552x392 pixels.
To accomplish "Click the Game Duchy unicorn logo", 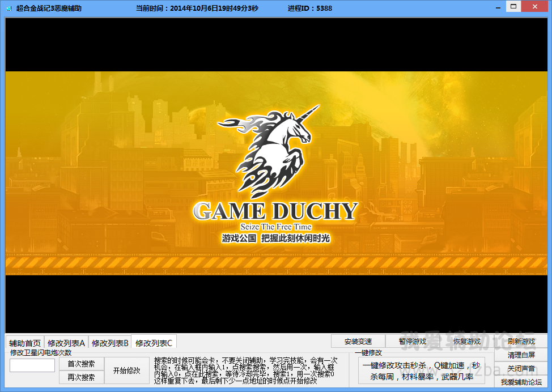I will point(269,151).
